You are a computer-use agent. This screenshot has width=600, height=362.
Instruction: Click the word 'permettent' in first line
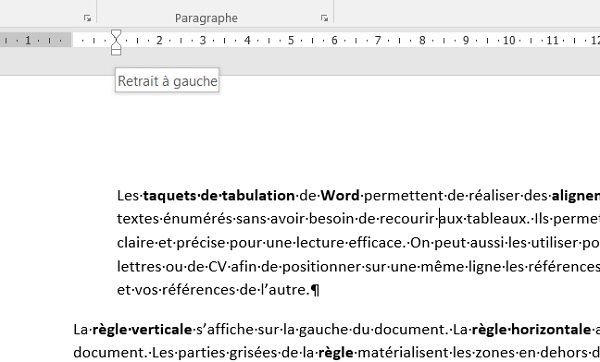(x=403, y=196)
